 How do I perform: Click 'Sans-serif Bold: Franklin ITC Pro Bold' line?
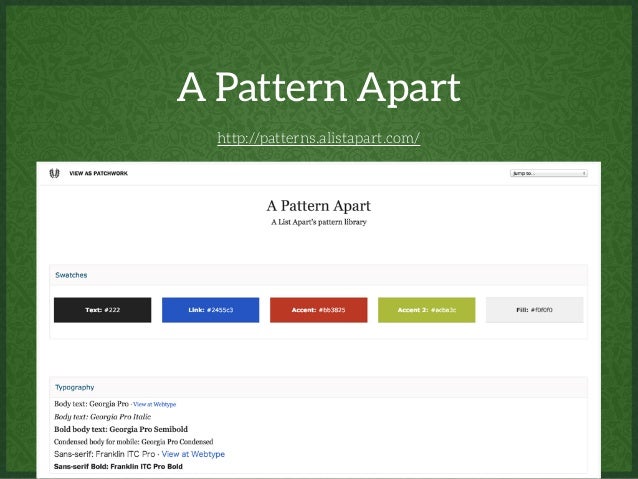[x=118, y=467]
